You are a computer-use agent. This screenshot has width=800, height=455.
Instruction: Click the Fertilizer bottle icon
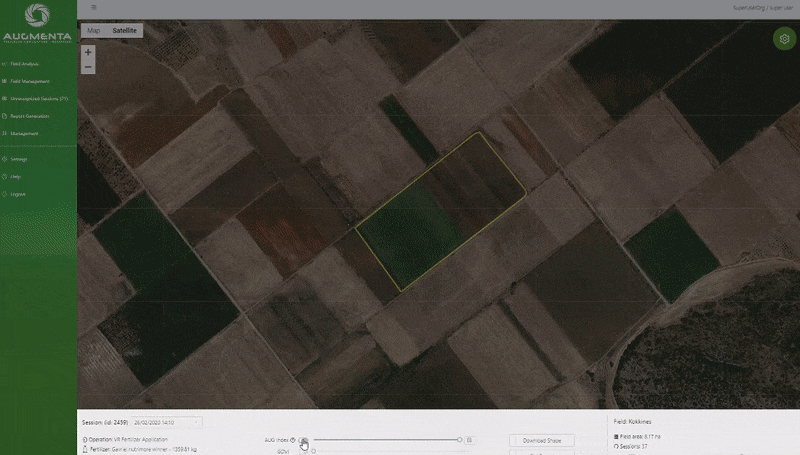(85, 449)
